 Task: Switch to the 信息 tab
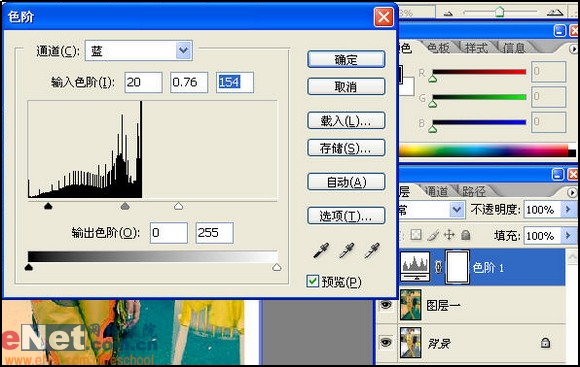click(x=514, y=48)
